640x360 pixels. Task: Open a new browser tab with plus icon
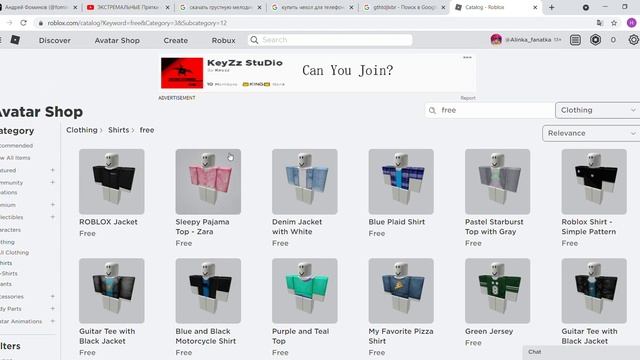(551, 7)
